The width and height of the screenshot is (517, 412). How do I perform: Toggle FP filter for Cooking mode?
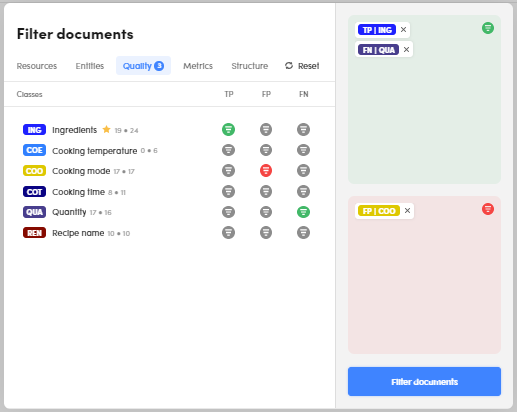pyautogui.click(x=266, y=171)
